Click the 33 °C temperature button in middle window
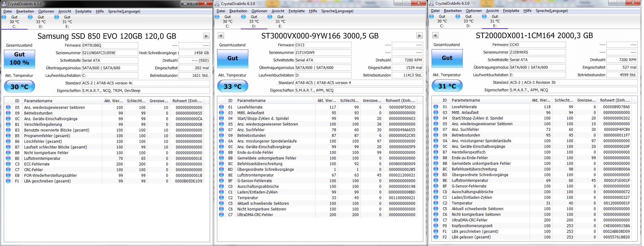Screen dimensions: 644x246 coord(233,86)
